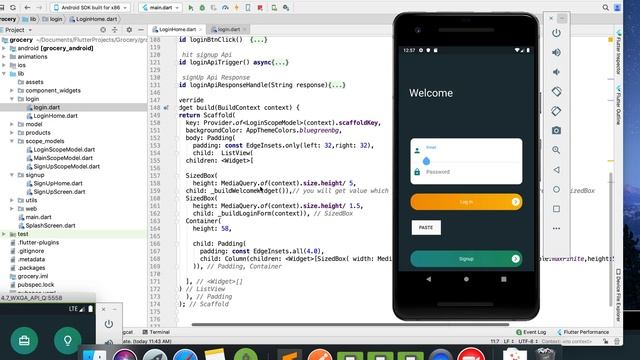Open the Flutter Performance tab

click(x=583, y=332)
